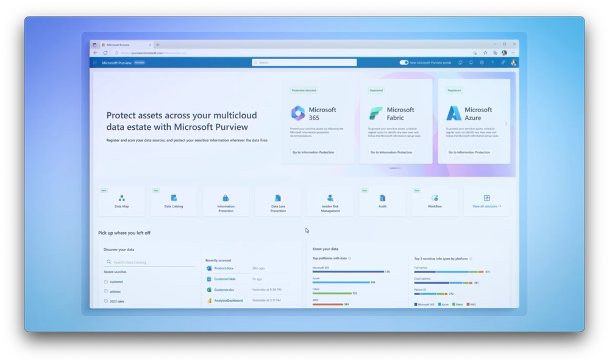Open the Data Map solution icon

121,198
